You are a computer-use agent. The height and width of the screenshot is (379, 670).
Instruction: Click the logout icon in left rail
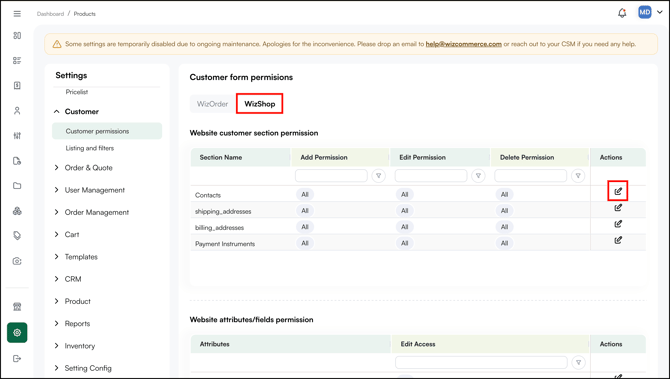point(17,358)
